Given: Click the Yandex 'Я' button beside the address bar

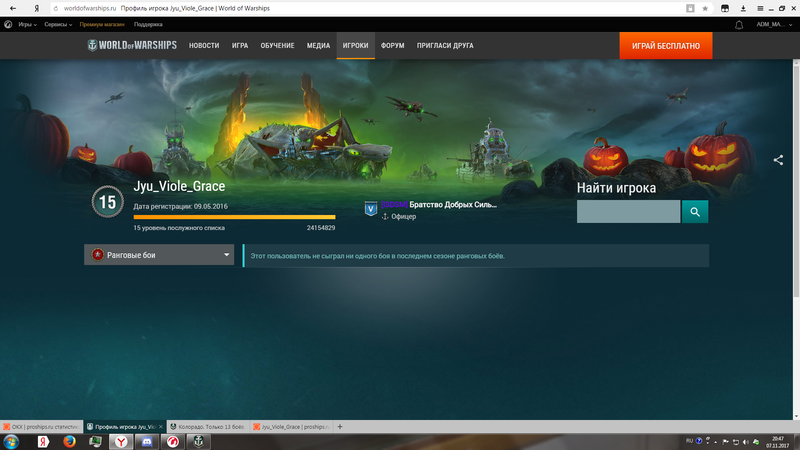Looking at the screenshot, I should (37, 8).
